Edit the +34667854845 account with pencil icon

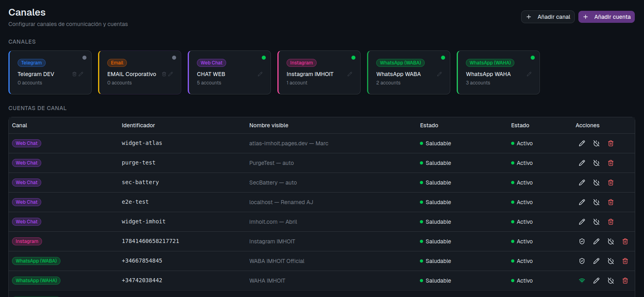pos(596,261)
